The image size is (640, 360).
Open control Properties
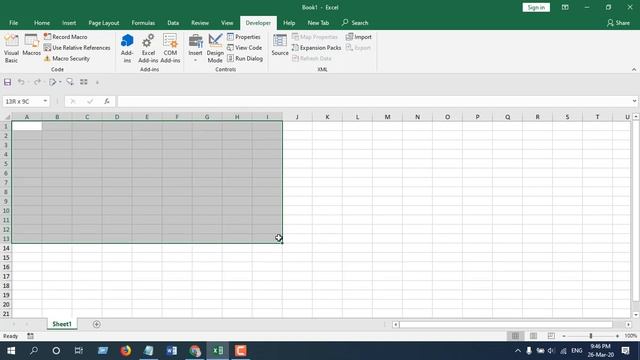[244, 37]
